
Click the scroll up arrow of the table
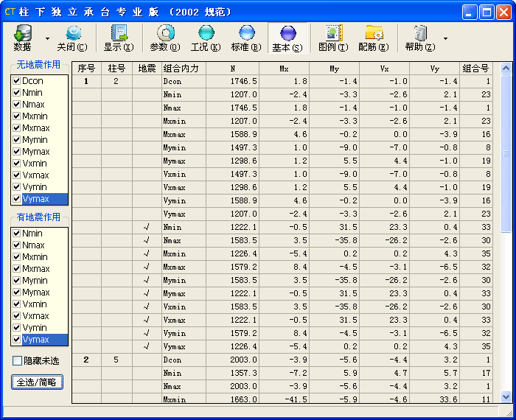506,69
